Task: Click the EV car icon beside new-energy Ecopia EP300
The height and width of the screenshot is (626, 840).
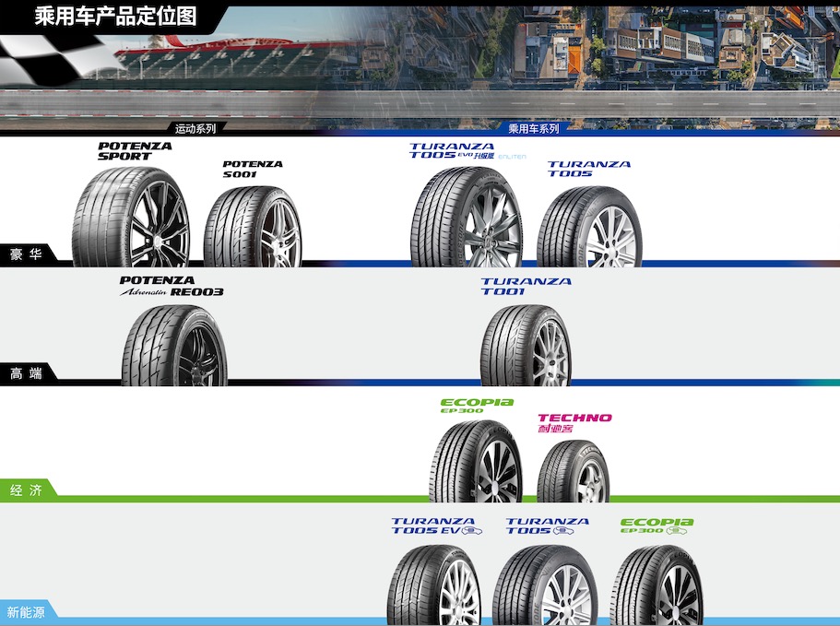Action: coord(677,531)
